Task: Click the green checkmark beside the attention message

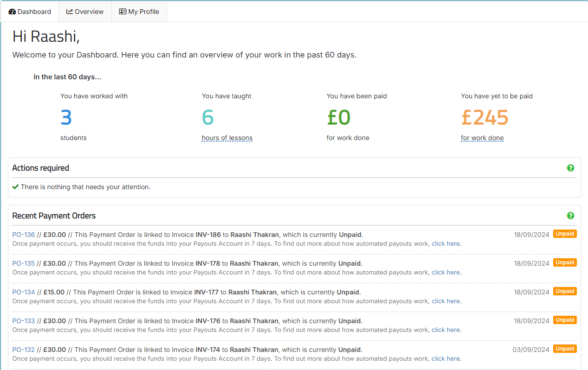Action: [x=15, y=186]
